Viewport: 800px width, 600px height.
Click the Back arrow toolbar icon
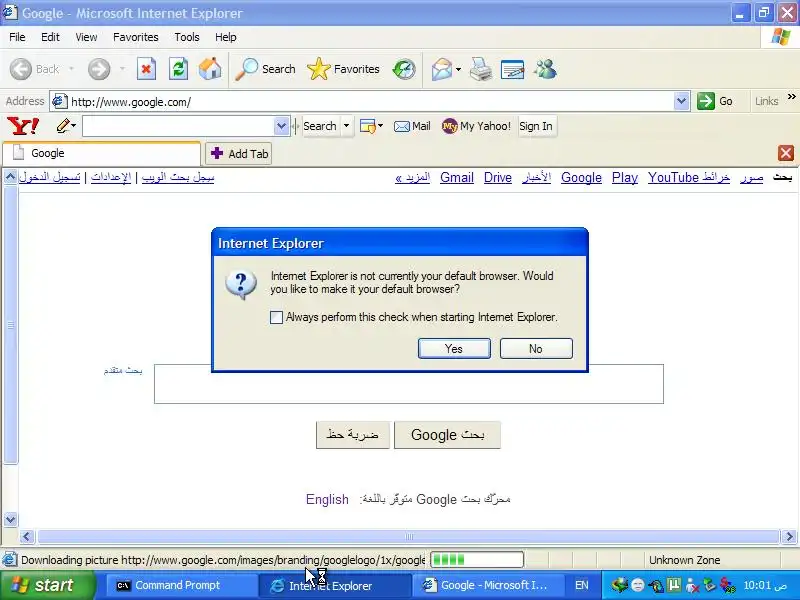pos(21,69)
